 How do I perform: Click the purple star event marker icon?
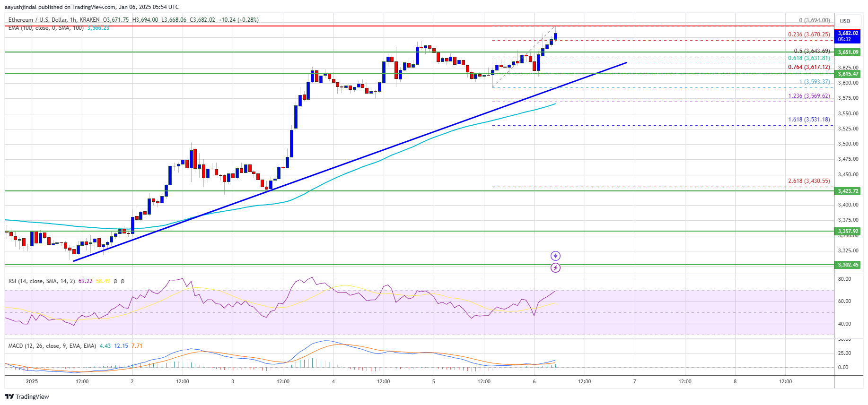(555, 256)
